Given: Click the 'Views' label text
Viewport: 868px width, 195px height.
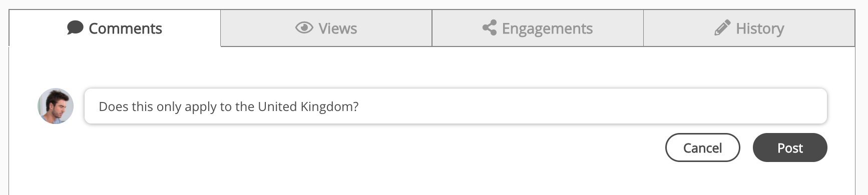Looking at the screenshot, I should tap(338, 28).
